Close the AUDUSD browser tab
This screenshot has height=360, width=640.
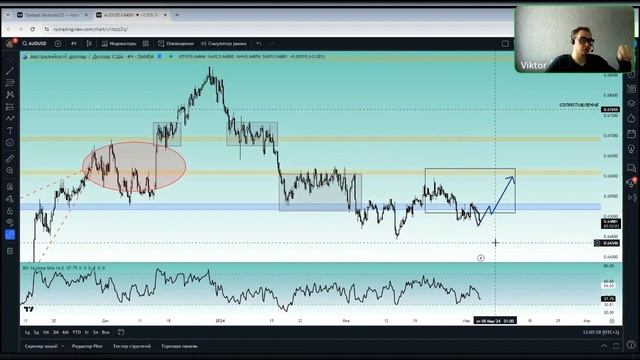point(165,15)
